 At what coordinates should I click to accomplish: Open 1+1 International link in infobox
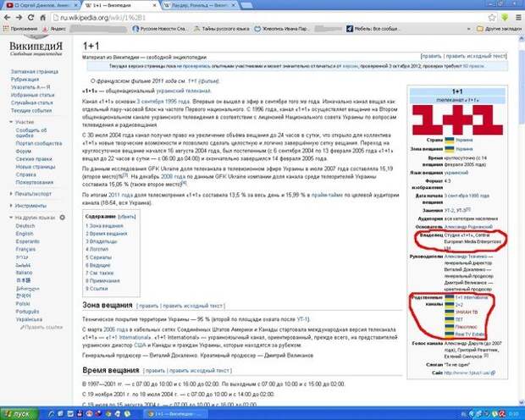click(x=472, y=297)
